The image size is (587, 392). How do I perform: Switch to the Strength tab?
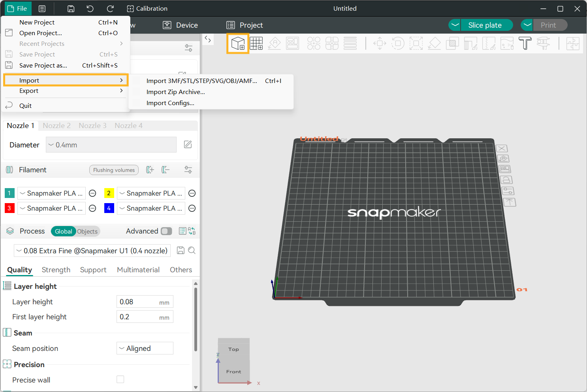[56, 269]
